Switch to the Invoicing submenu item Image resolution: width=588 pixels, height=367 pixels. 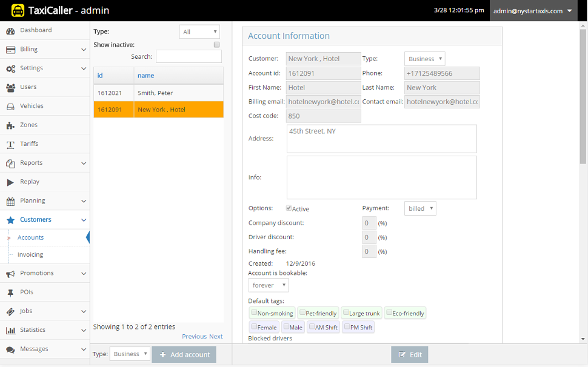32,256
